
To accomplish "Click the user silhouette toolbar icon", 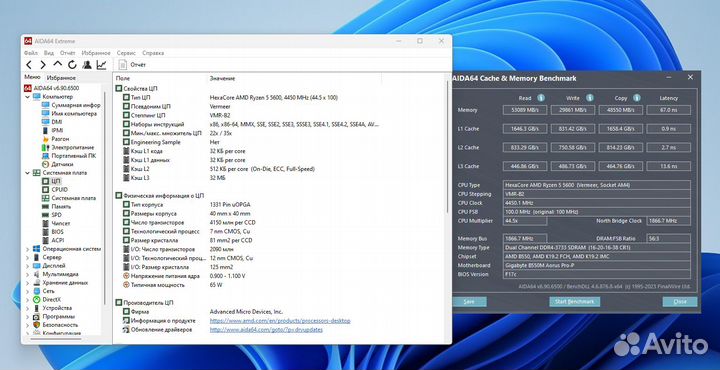I will (87, 65).
